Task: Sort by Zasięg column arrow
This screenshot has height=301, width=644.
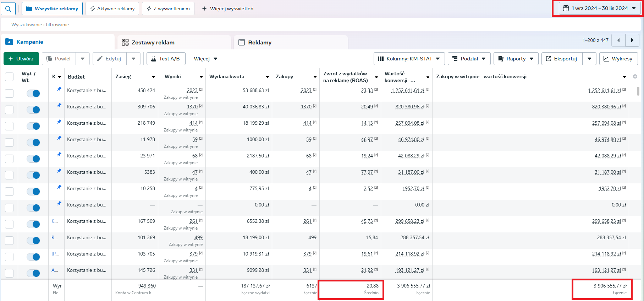Action: pos(154,77)
